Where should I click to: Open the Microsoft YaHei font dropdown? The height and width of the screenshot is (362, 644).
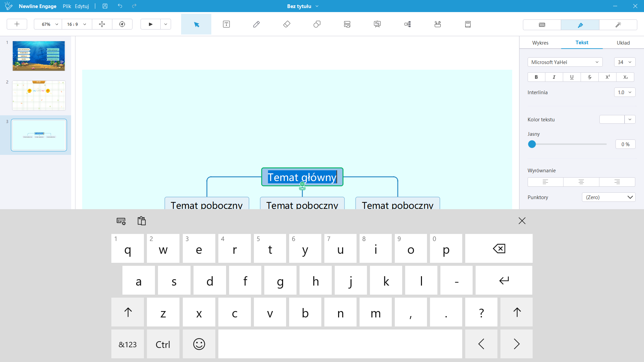pyautogui.click(x=565, y=62)
